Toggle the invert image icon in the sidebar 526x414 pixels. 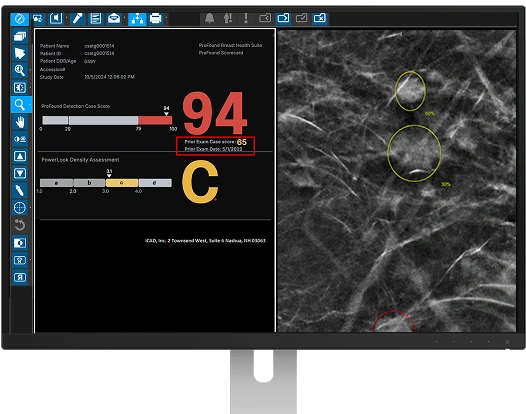pos(20,243)
